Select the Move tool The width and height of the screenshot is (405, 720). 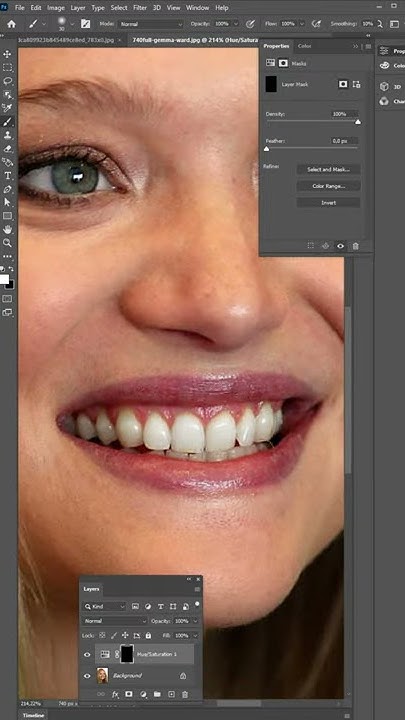8,54
